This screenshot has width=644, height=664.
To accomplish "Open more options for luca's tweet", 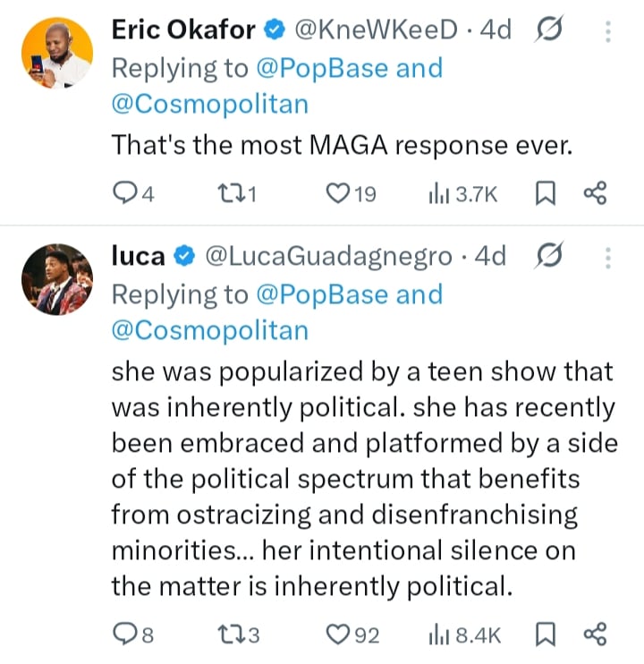I will click(x=608, y=257).
